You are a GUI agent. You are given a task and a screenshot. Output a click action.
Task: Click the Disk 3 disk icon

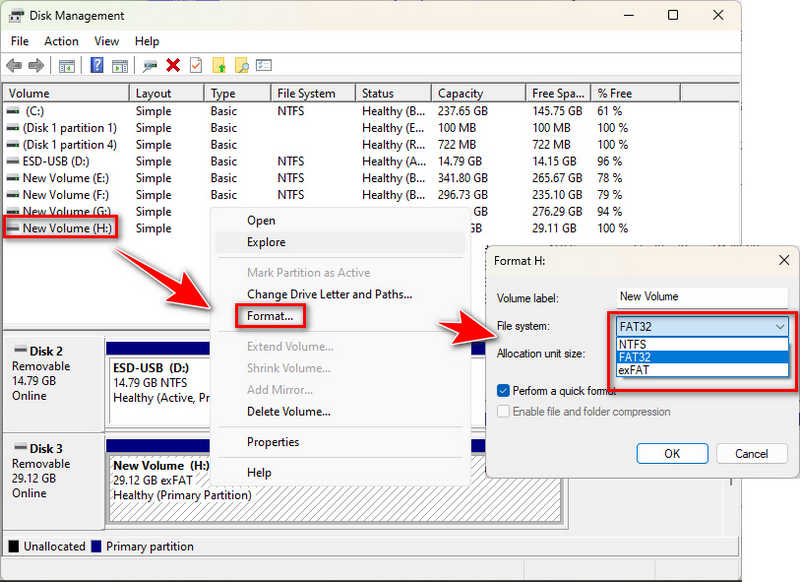(x=20, y=447)
